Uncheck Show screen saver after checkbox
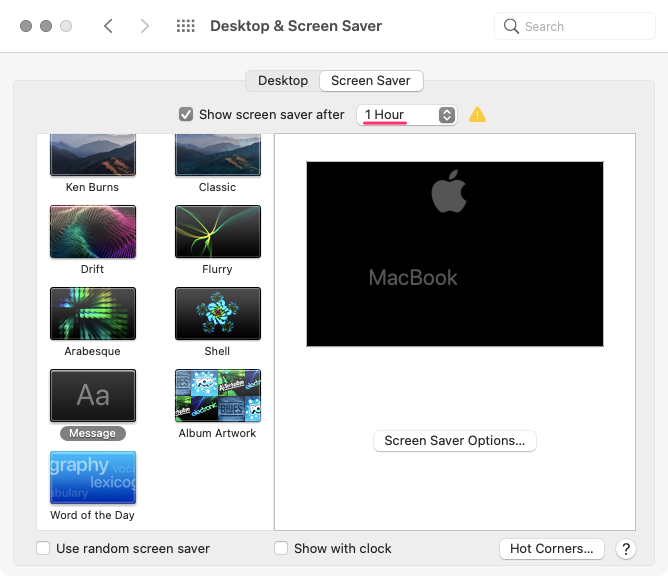The image size is (668, 576). [x=186, y=115]
